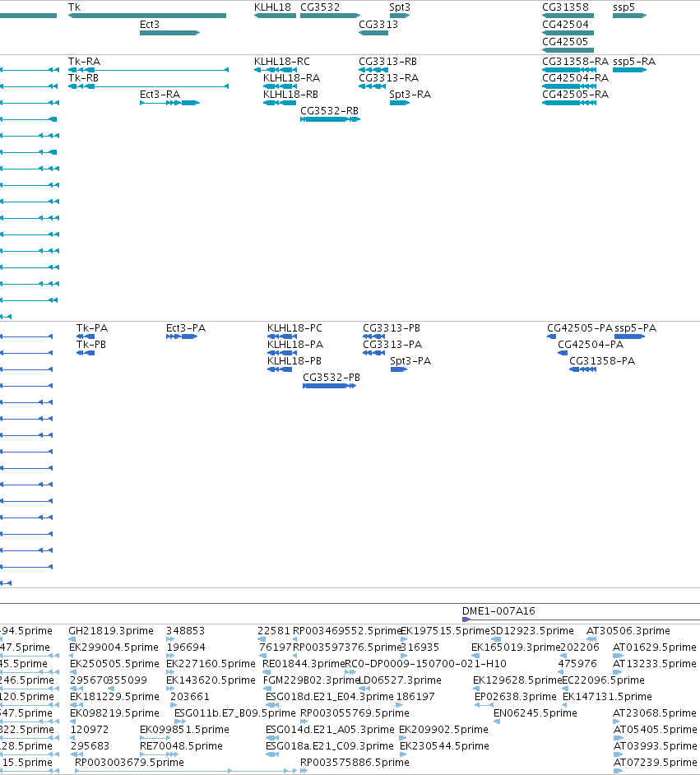
Task: Click the Tk-PB protein label
Action: 91,345
